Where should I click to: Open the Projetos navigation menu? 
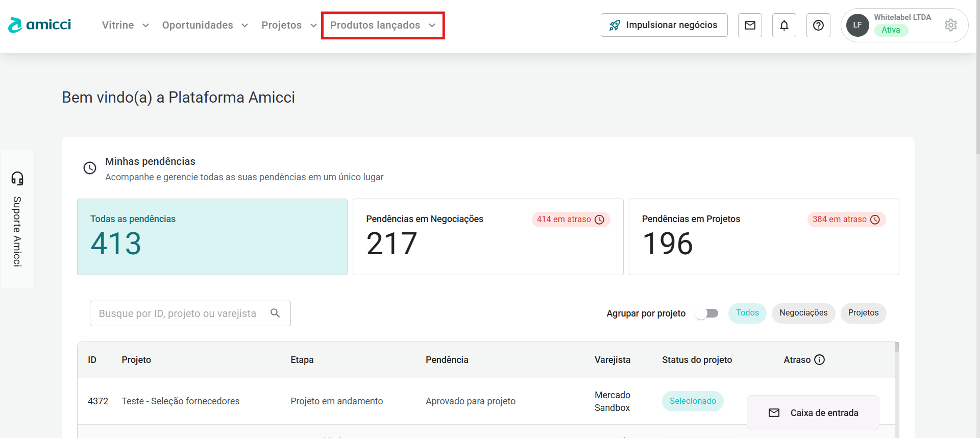289,25
